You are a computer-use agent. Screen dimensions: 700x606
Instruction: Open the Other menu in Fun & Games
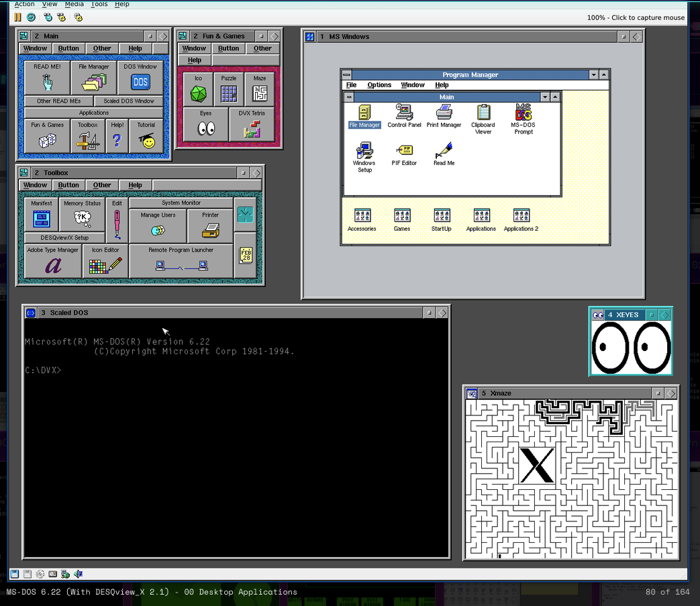262,48
